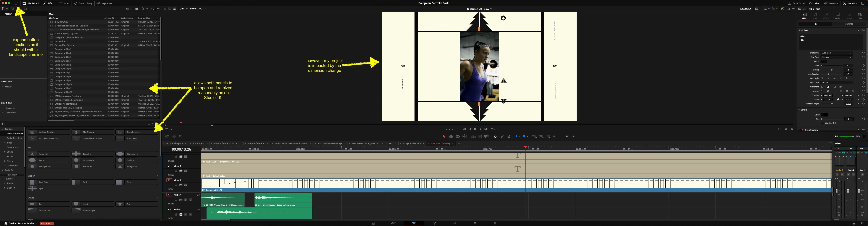Select the Selection mode arrow tool

[444, 136]
